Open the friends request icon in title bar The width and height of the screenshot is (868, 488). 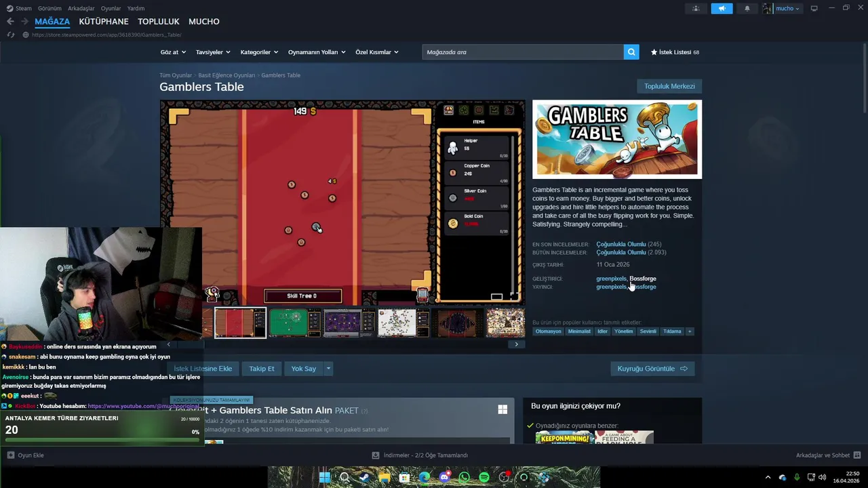point(696,8)
